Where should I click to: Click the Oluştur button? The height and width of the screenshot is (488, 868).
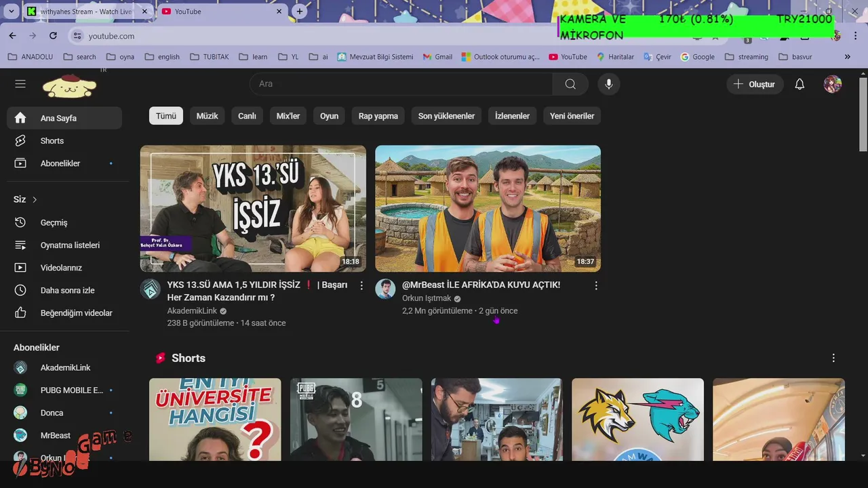point(755,84)
